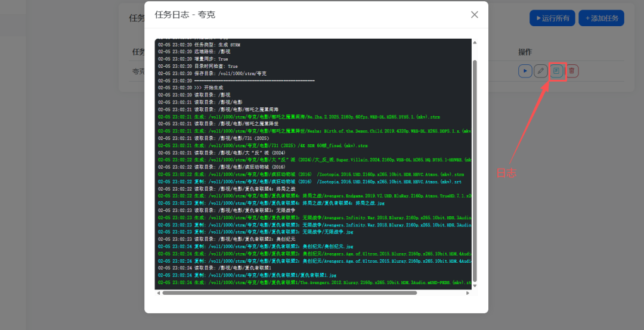This screenshot has width=644, height=330.
Task: Click green line The.Avengers.2012.Bluray.2160p
Action: pos(315,282)
